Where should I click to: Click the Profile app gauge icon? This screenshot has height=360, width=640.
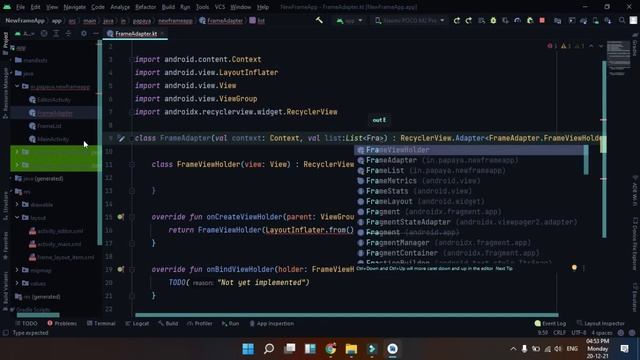(x=517, y=20)
